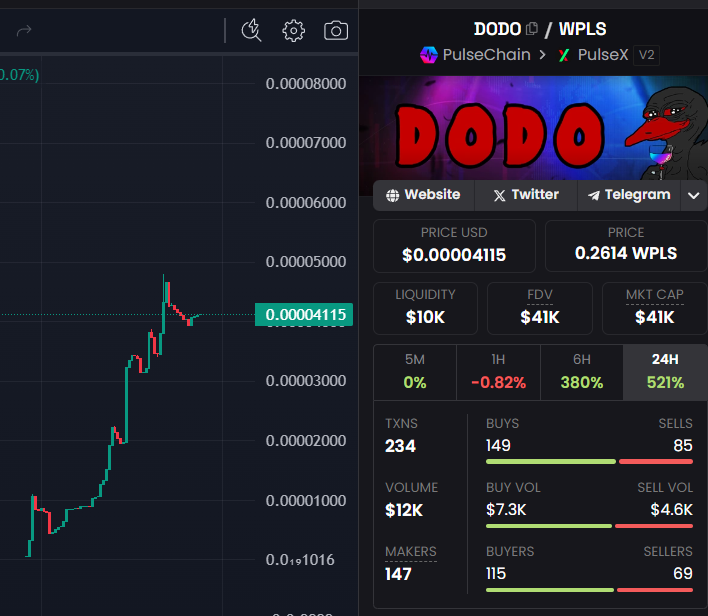Click the buys versus sells ratio bar
The image size is (708, 616).
[x=589, y=462]
